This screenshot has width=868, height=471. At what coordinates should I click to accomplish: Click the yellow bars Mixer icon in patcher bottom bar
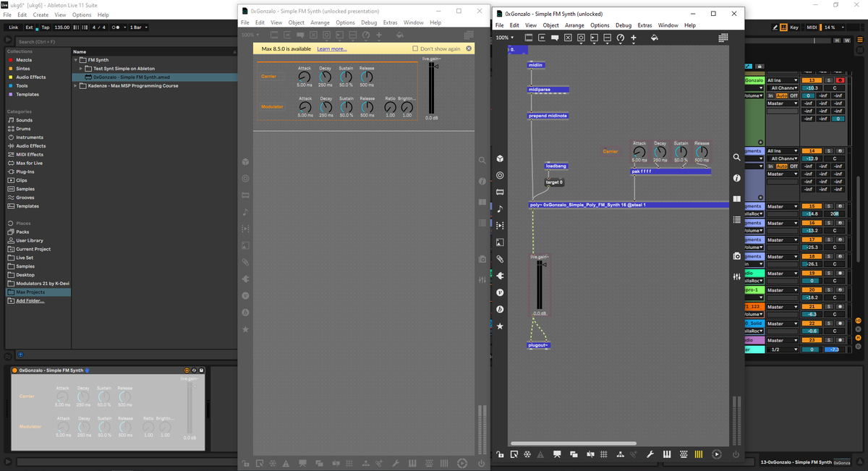[699, 454]
